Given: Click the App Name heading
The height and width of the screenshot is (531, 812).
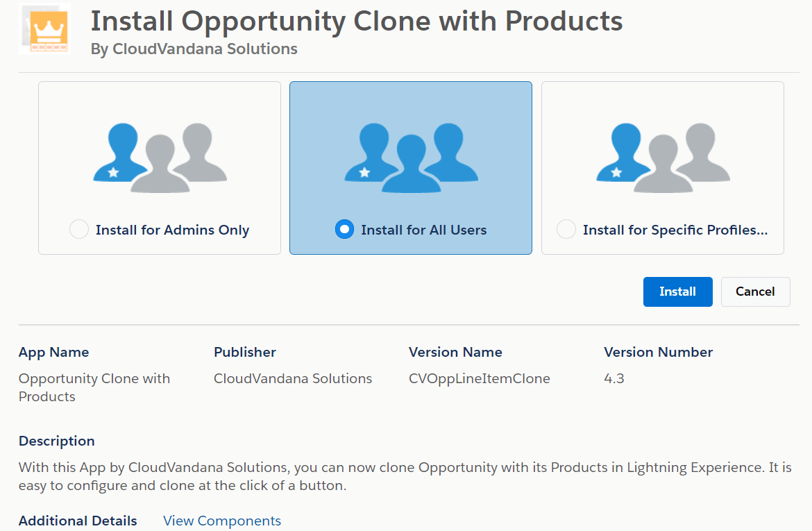Looking at the screenshot, I should click(54, 353).
